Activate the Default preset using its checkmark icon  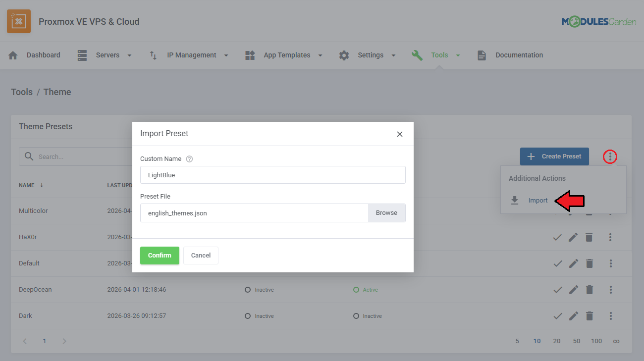coord(557,263)
